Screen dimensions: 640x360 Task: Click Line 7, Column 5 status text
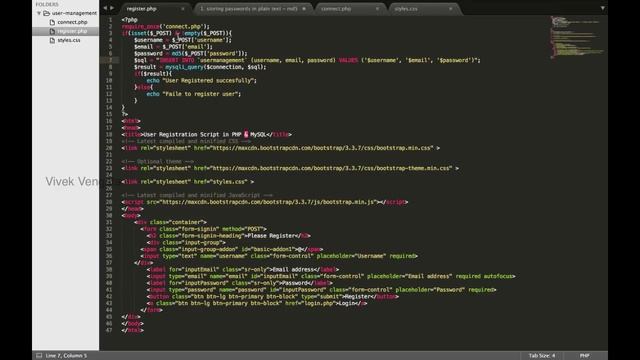66,356
